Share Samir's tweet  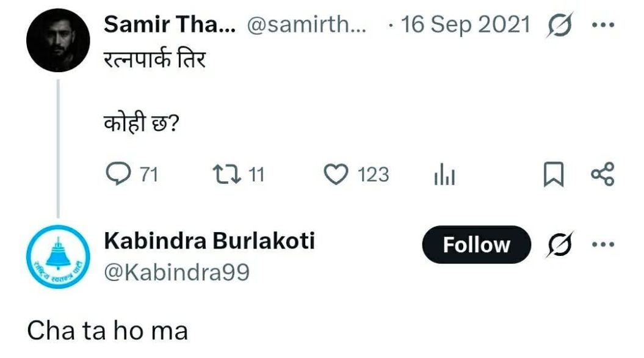pos(603,175)
